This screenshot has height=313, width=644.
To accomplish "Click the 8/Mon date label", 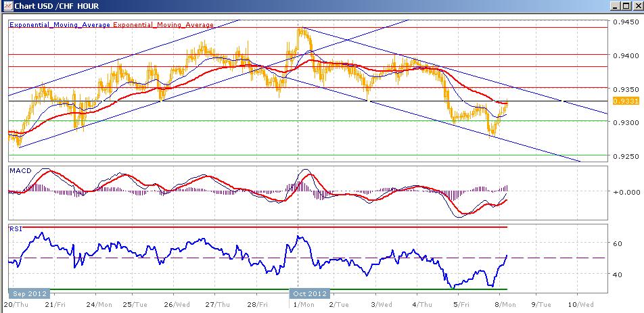I will coord(505,304).
